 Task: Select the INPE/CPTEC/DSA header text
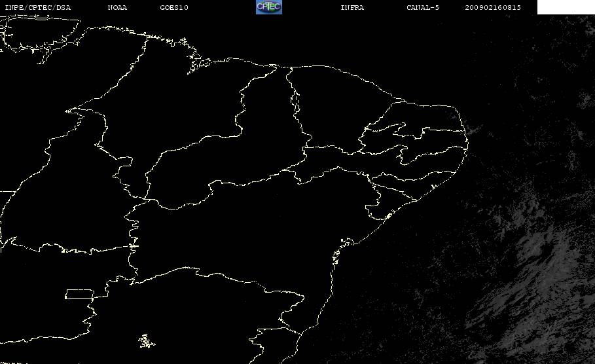tap(37, 7)
